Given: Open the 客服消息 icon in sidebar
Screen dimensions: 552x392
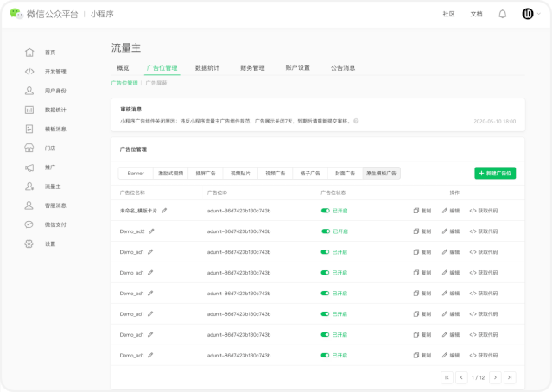Looking at the screenshot, I should [x=29, y=205].
